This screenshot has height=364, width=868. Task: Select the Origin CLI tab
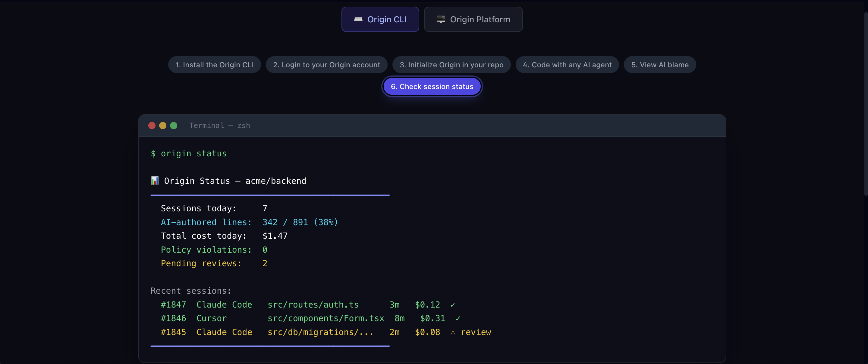(380, 20)
